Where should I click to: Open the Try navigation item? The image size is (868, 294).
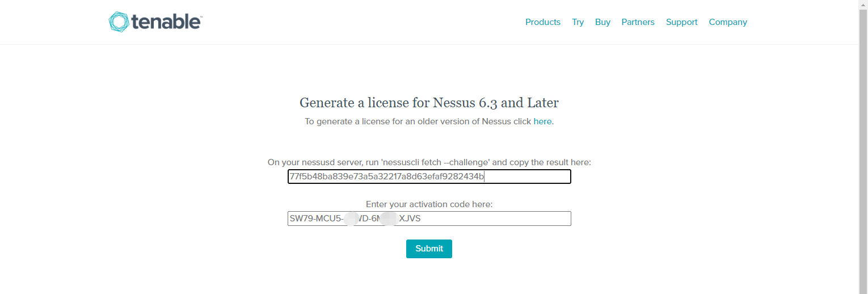click(578, 22)
